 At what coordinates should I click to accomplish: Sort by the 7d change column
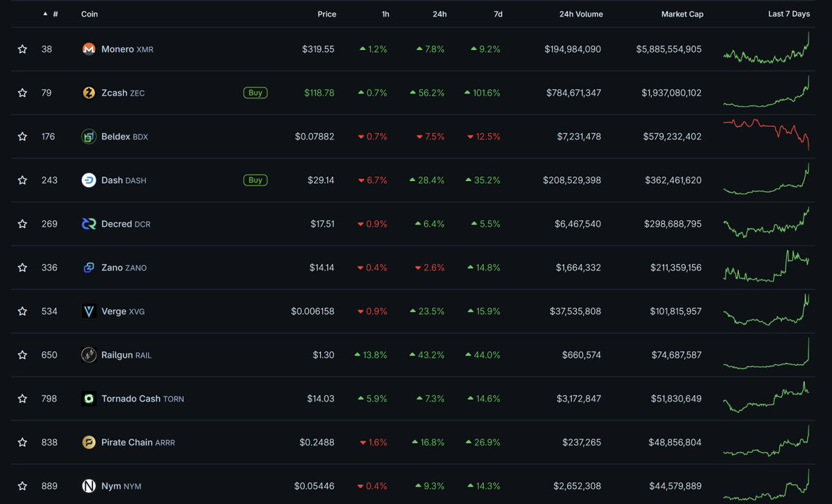[x=498, y=14]
